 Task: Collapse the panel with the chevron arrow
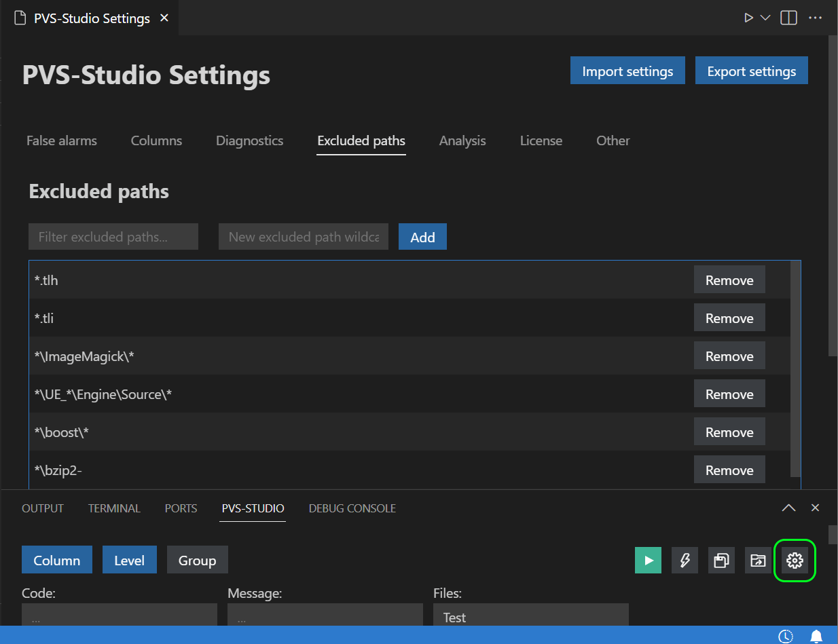click(788, 508)
